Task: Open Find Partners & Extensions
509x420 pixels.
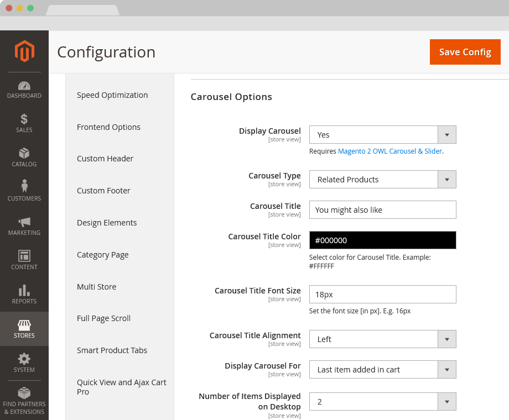Action: [24, 401]
